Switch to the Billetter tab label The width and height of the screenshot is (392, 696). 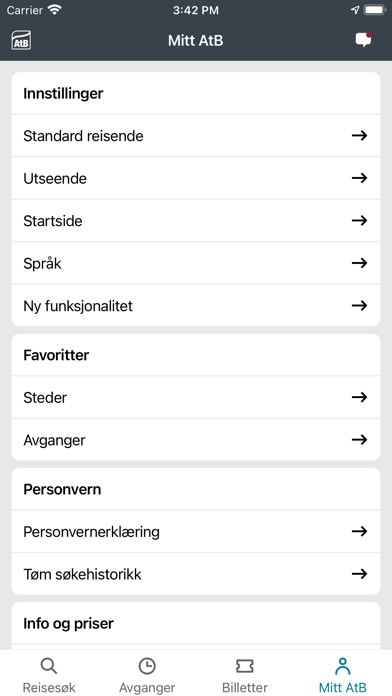pos(245,688)
